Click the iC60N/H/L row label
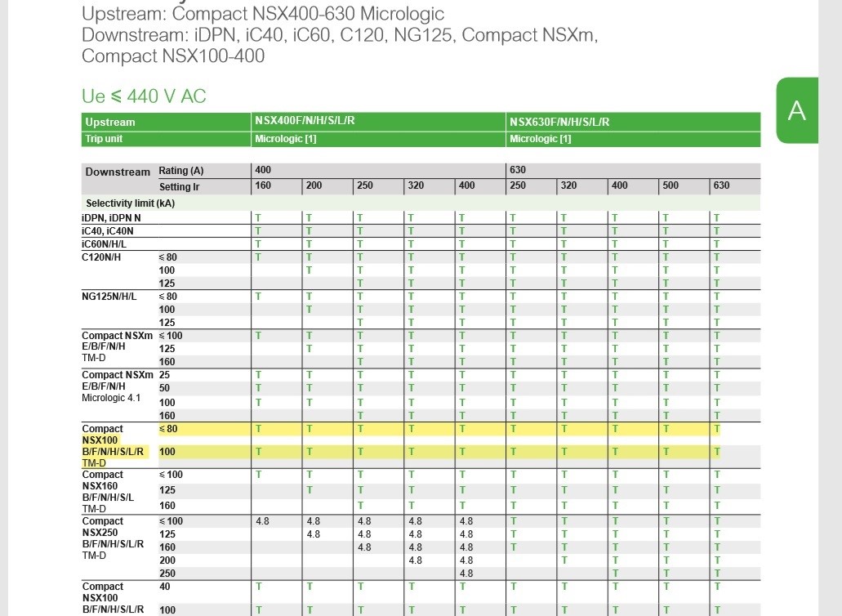Screen dimensions: 842x616 (105, 244)
